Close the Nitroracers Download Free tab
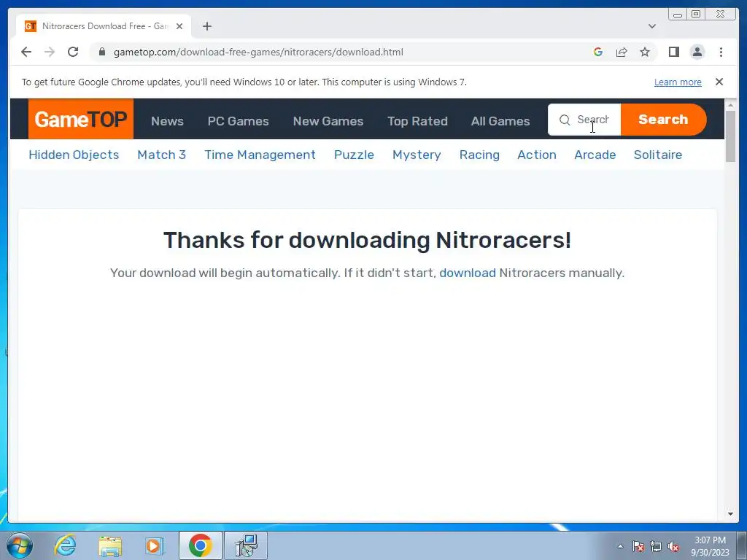 [x=179, y=26]
